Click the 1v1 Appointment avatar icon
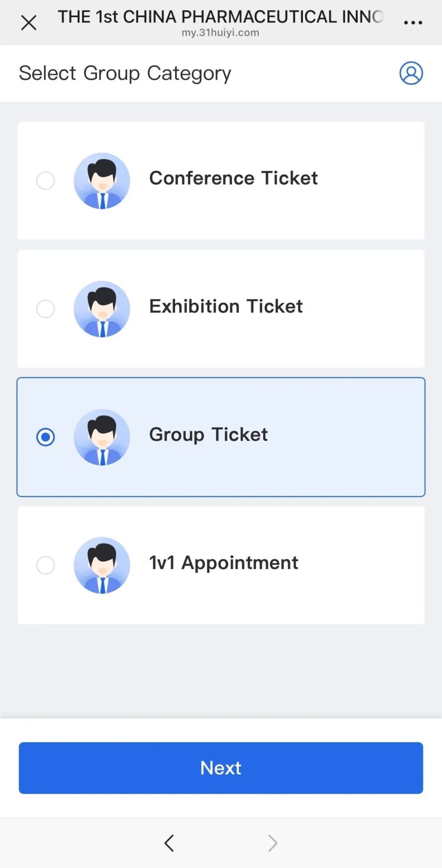The height and width of the screenshot is (868, 442). pyautogui.click(x=102, y=565)
